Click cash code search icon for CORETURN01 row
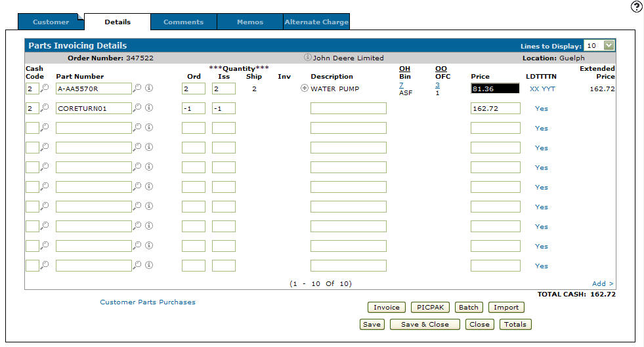This screenshot has height=347, width=644. tap(45, 108)
